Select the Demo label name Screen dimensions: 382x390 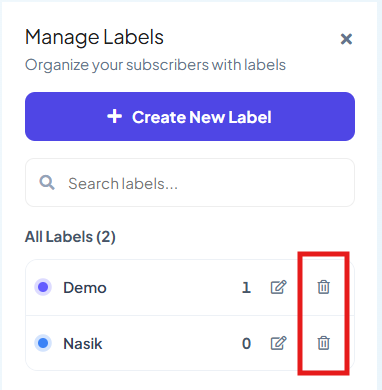(x=85, y=287)
